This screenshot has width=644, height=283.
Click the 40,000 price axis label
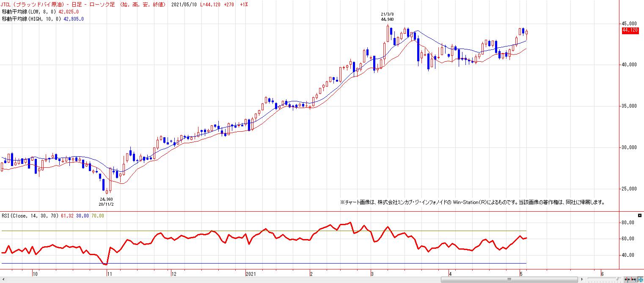pos(629,65)
